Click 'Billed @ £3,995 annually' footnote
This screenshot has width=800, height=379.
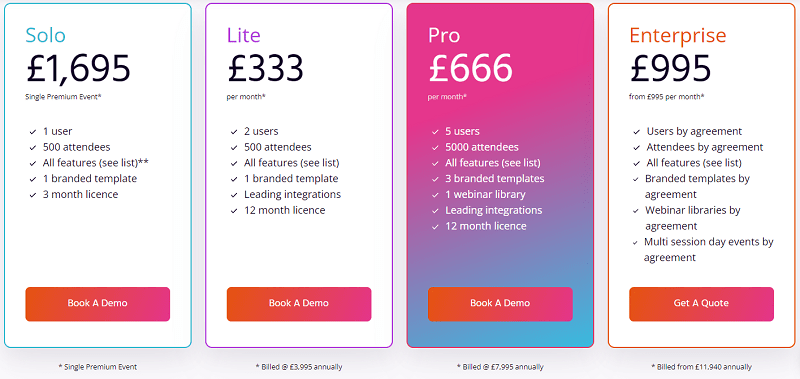point(299,367)
